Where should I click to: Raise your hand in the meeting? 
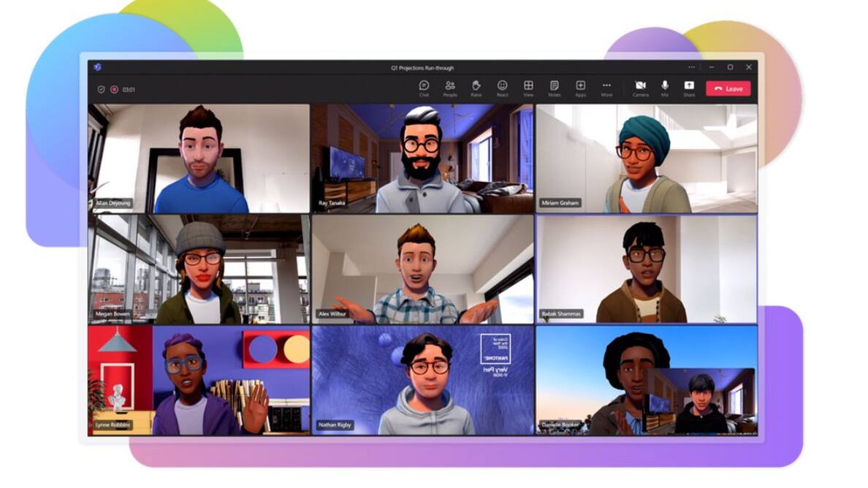pyautogui.click(x=476, y=88)
